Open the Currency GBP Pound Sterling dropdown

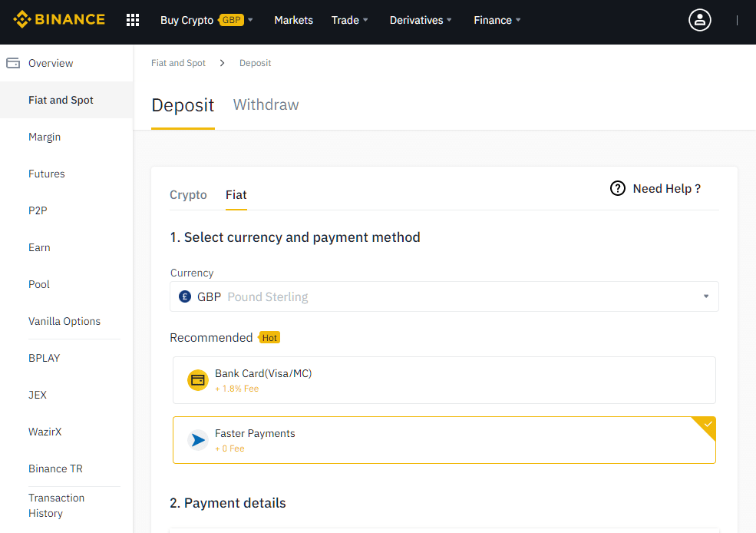tap(444, 296)
